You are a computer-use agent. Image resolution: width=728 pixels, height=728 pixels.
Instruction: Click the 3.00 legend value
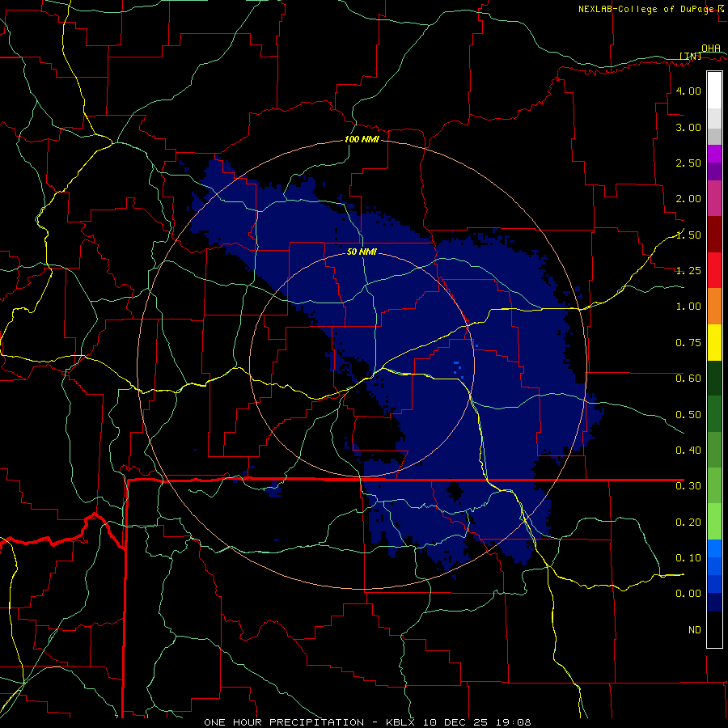(x=688, y=127)
